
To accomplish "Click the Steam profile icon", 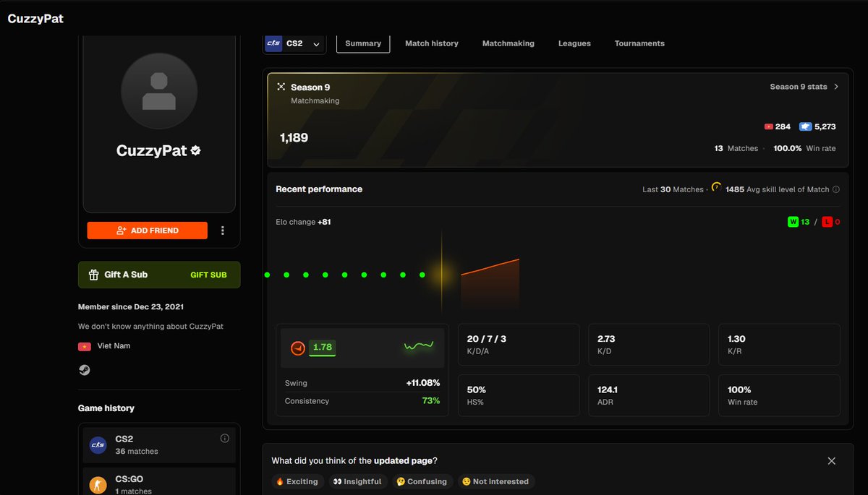I will point(85,370).
